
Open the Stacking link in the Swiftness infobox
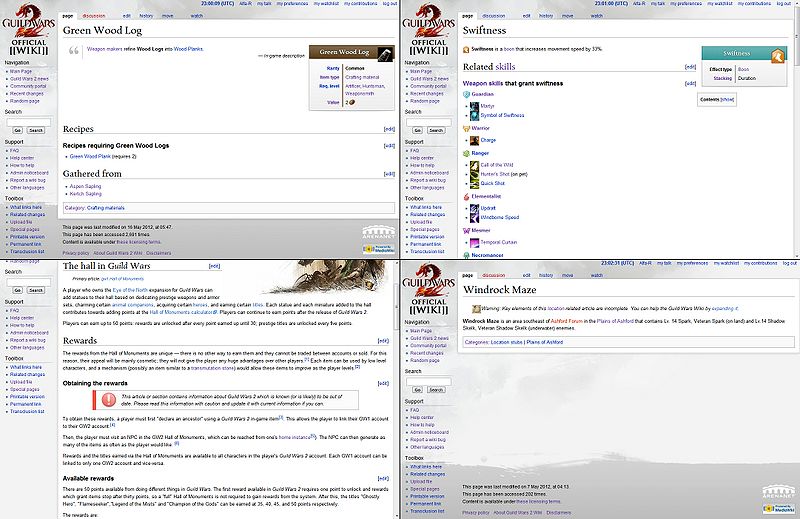[722, 78]
